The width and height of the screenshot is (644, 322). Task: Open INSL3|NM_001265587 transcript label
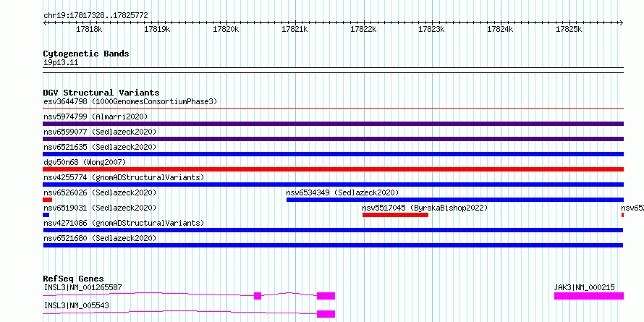82,287
